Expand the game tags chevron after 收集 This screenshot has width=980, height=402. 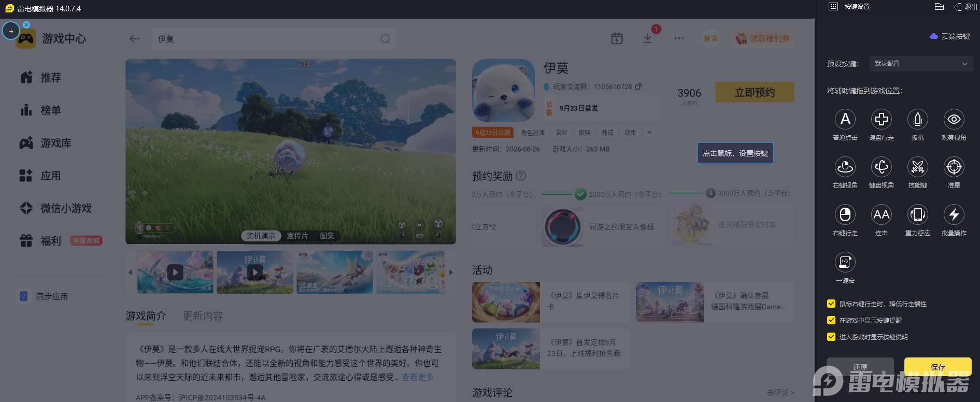pyautogui.click(x=649, y=133)
